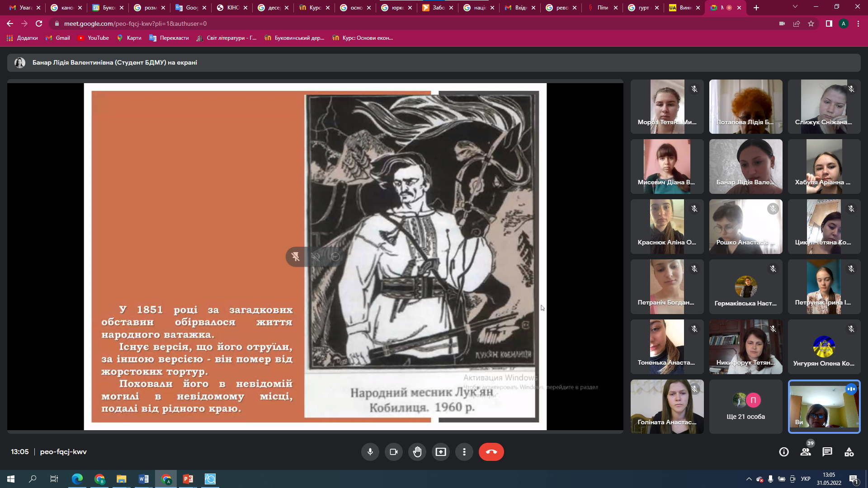
Task: Open a new tab with plus button
Action: click(756, 8)
